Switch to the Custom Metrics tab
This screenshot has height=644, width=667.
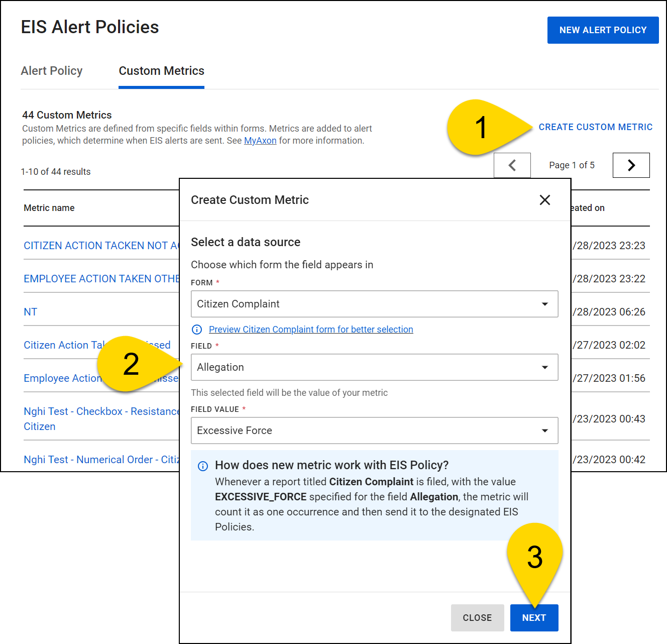pyautogui.click(x=161, y=71)
